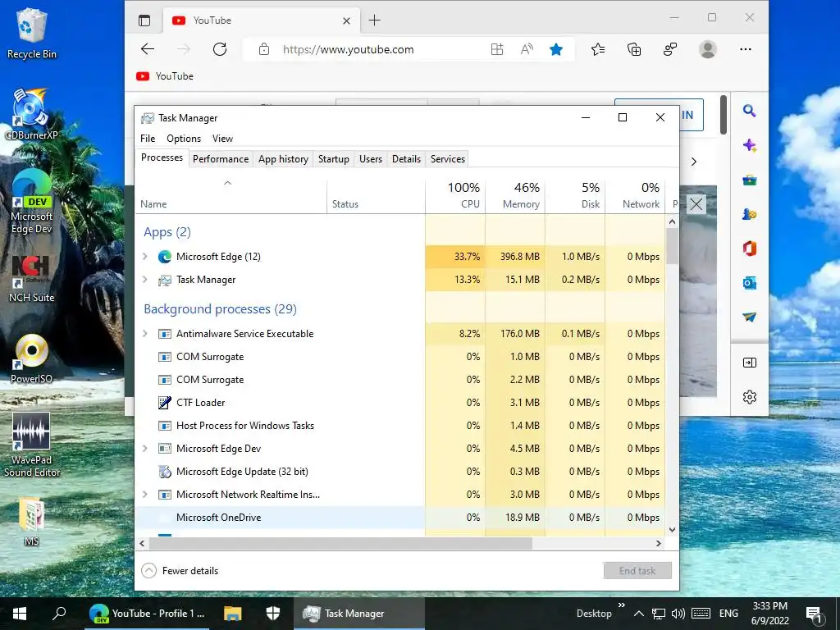
Task: Click the Task Manager process row icon
Action: pyautogui.click(x=164, y=280)
